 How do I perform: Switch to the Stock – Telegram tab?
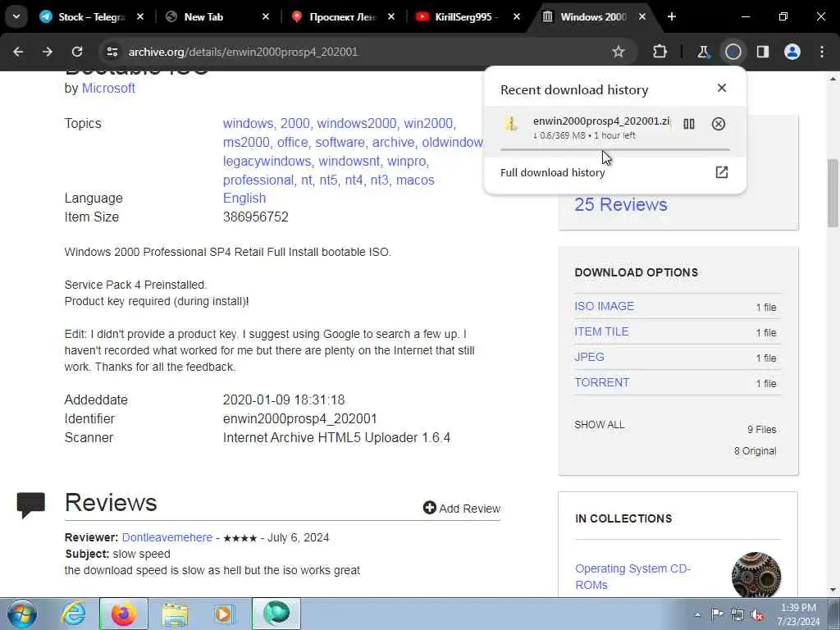91,16
